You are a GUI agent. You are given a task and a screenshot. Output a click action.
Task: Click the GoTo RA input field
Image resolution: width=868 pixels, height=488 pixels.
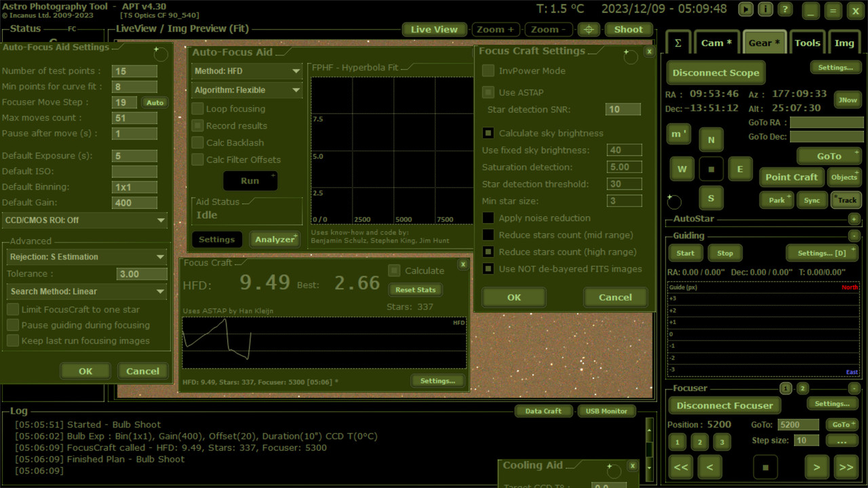click(x=826, y=123)
